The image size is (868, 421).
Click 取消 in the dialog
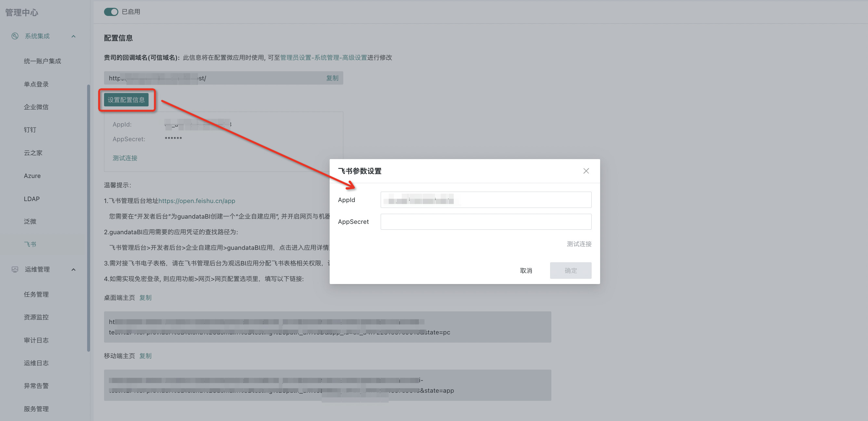[x=526, y=271]
